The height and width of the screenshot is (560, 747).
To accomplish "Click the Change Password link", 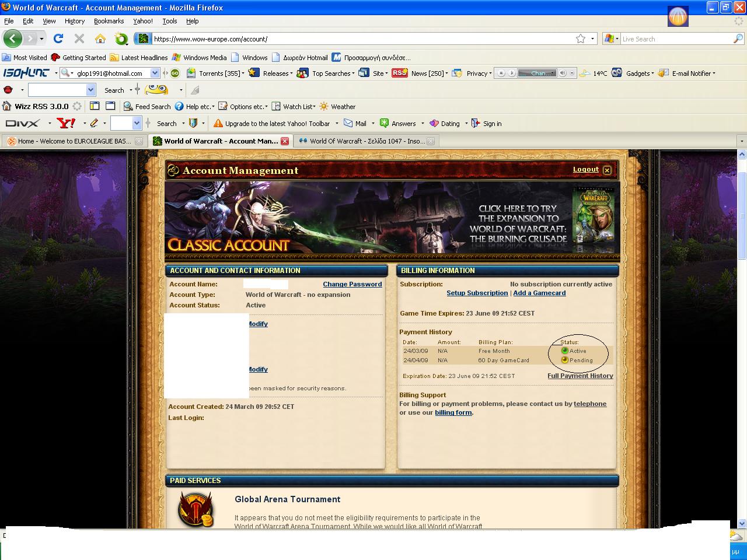I will point(352,284).
